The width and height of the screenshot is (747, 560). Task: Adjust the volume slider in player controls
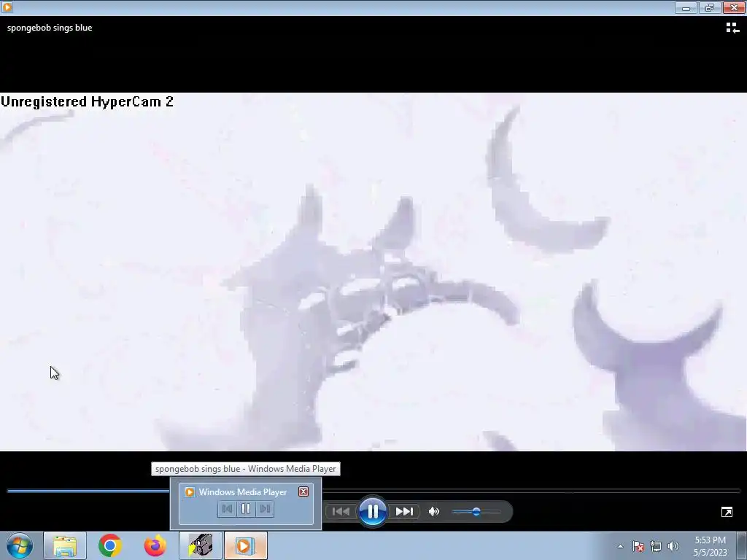click(x=476, y=512)
